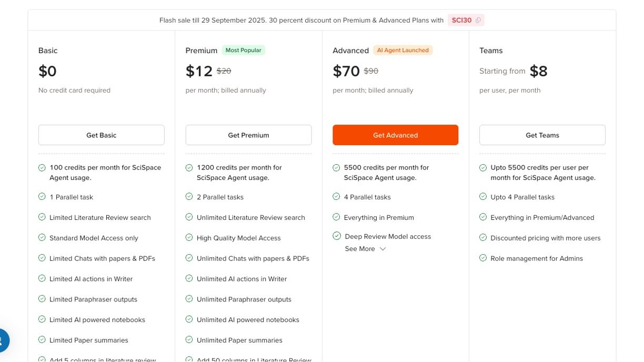Screen dimensions: 644x362
Task: Click the AI Agent Launched badge
Action: click(x=403, y=51)
